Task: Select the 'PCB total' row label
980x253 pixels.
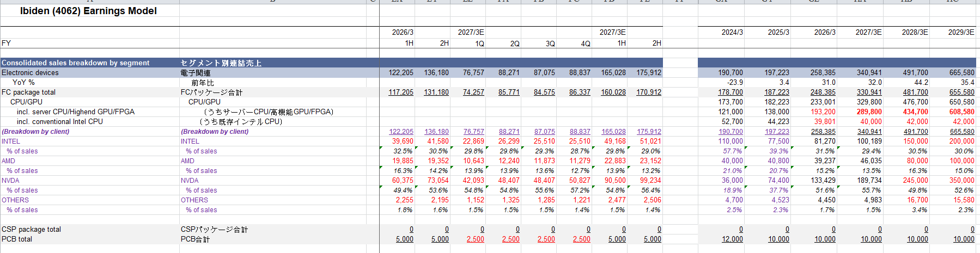Action: (17, 239)
